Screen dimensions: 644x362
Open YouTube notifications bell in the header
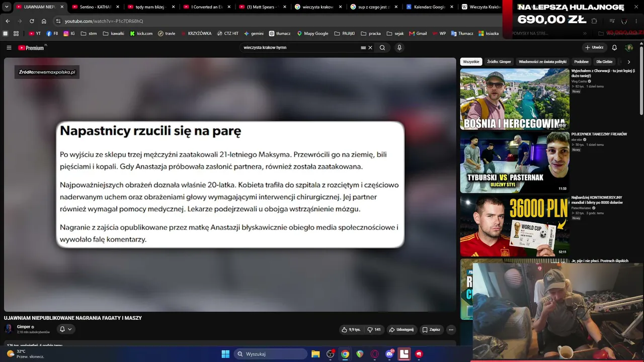point(614,48)
